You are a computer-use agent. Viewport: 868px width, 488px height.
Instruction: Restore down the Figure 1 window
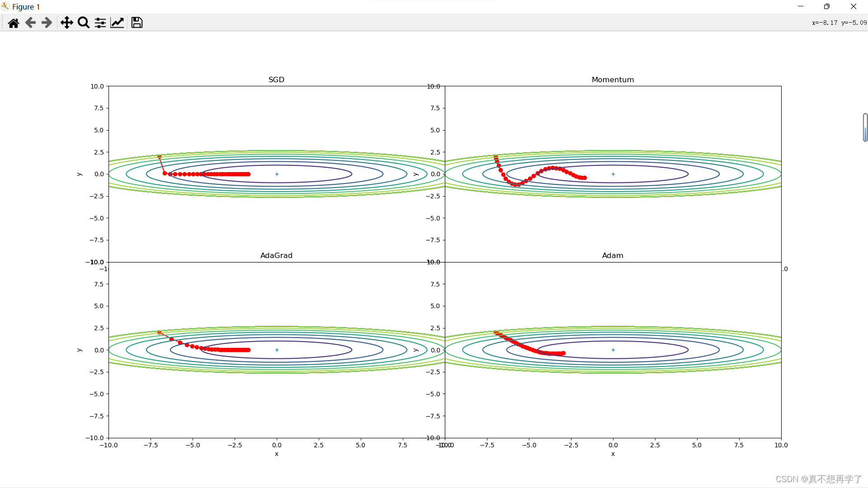[827, 6]
